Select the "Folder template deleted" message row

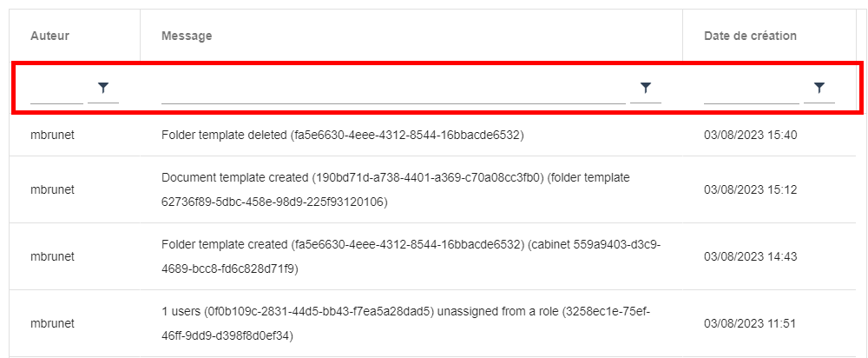pyautogui.click(x=342, y=135)
